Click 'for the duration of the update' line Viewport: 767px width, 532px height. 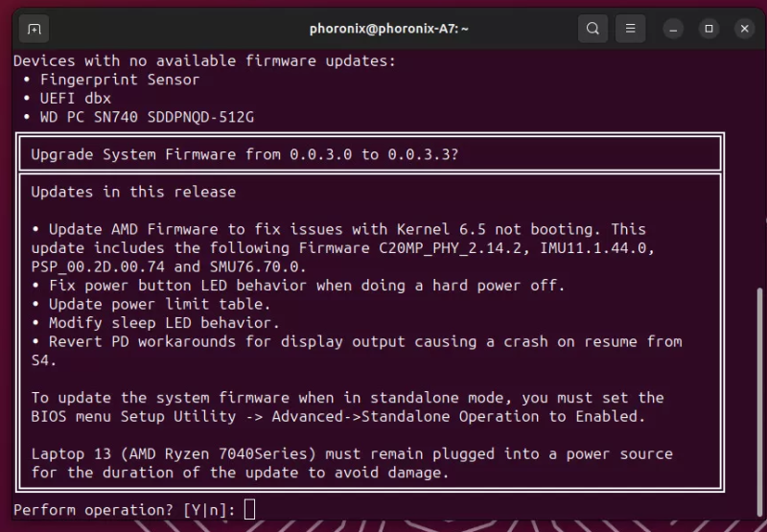pyautogui.click(x=240, y=473)
